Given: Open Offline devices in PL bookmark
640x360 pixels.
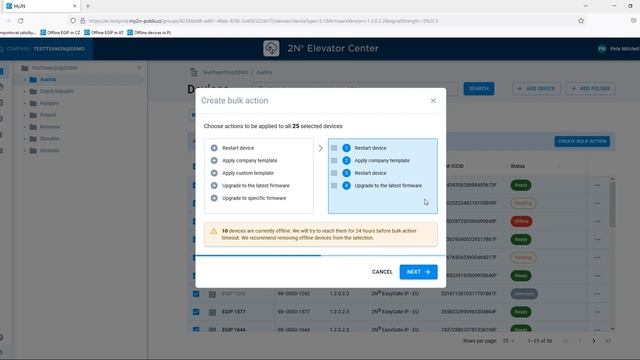Looking at the screenshot, I should click(x=149, y=33).
